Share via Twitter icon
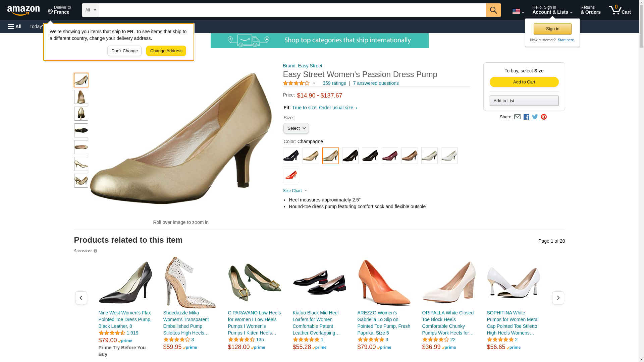The image size is (644, 362). [535, 117]
